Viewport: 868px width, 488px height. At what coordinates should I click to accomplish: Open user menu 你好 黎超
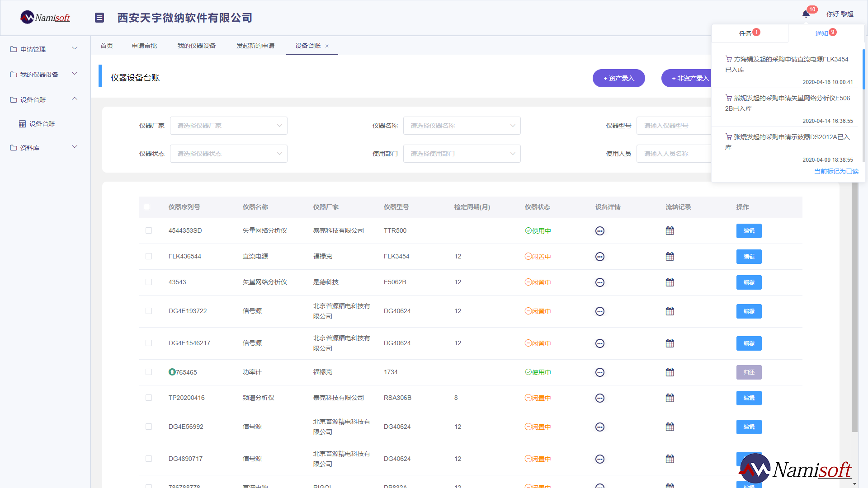pyautogui.click(x=840, y=14)
